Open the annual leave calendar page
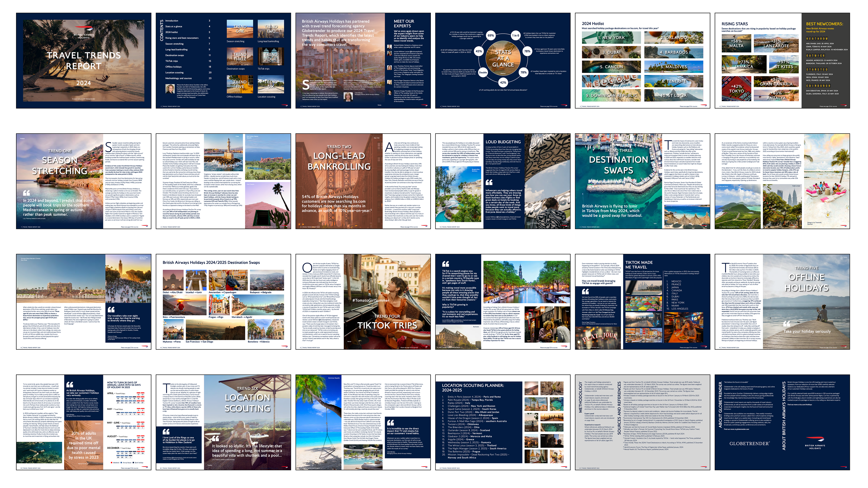Viewport: 868px width, 488px height. coord(84,422)
